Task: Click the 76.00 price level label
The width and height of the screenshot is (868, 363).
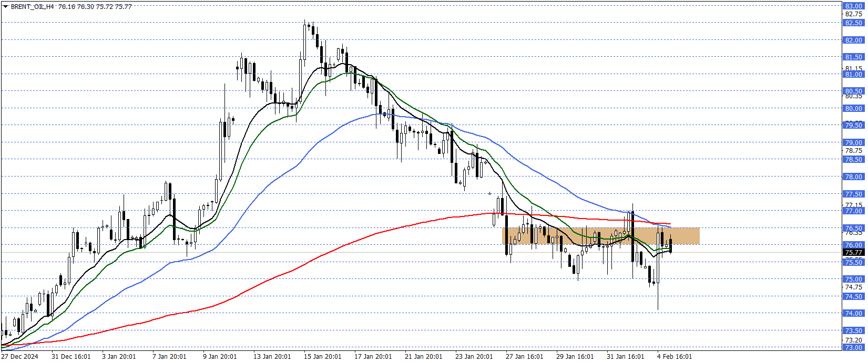Action: coord(853,245)
